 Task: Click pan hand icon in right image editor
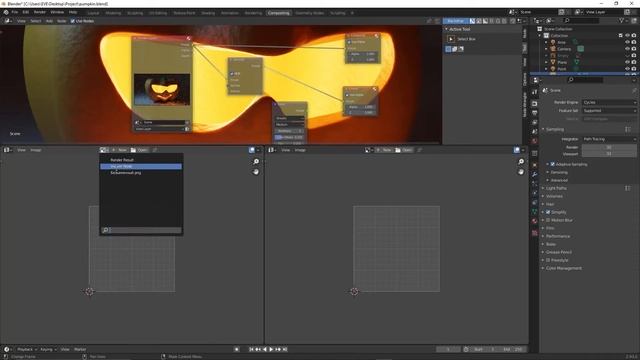(x=521, y=172)
